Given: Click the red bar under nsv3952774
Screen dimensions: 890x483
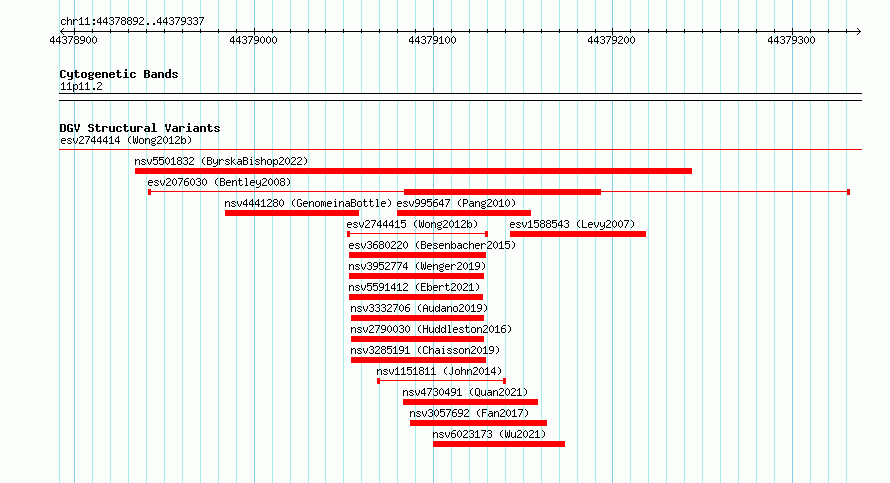Looking at the screenshot, I should (x=416, y=276).
